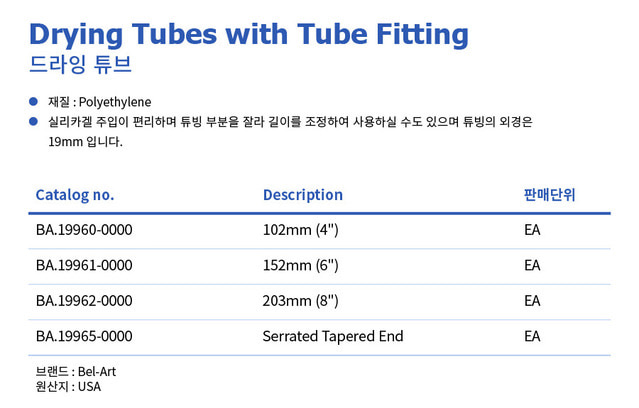Select the 판매단위 column header
639x408 pixels.
tap(549, 195)
